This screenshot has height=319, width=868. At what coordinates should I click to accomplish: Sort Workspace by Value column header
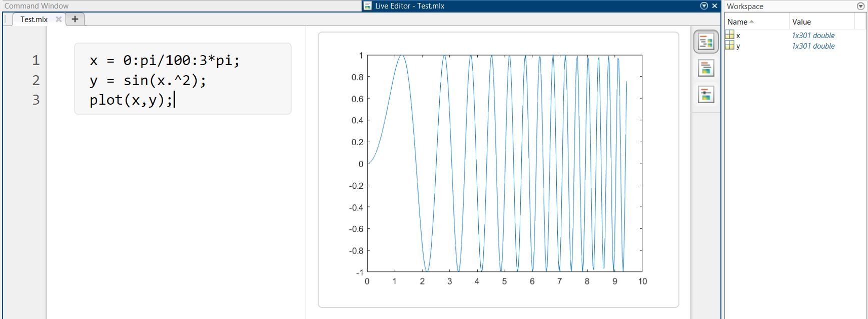821,22
